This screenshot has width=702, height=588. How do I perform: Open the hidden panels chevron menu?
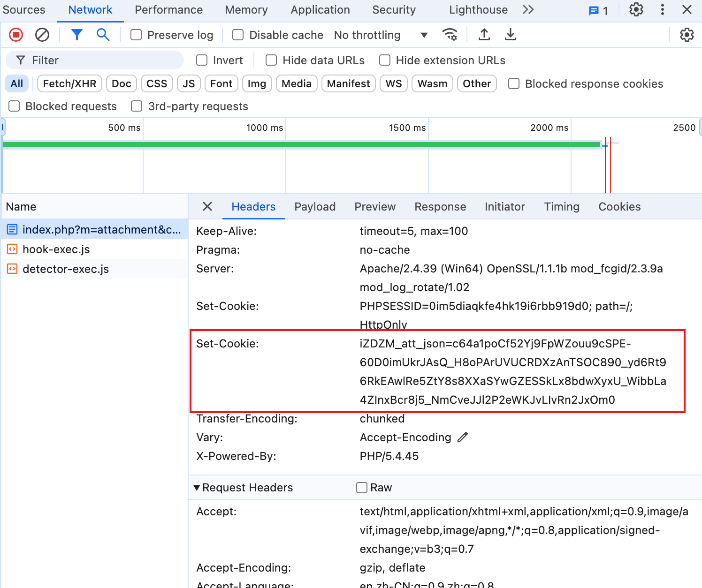pos(528,9)
